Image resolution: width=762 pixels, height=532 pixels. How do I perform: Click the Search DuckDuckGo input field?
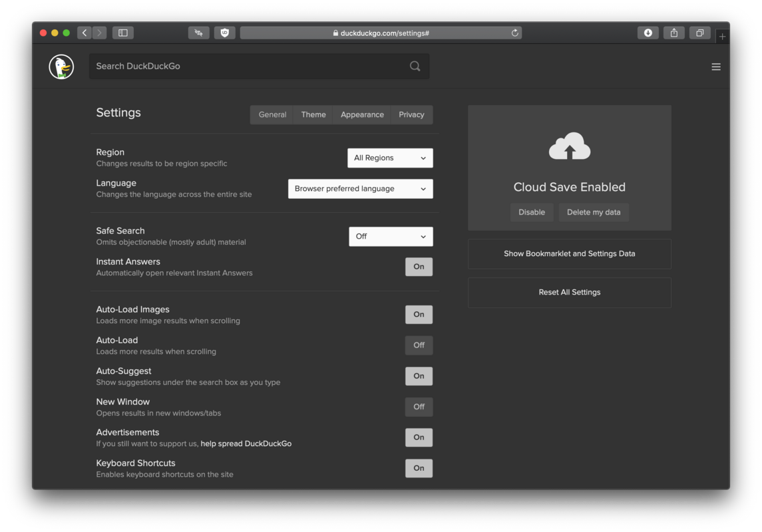pyautogui.click(x=259, y=66)
